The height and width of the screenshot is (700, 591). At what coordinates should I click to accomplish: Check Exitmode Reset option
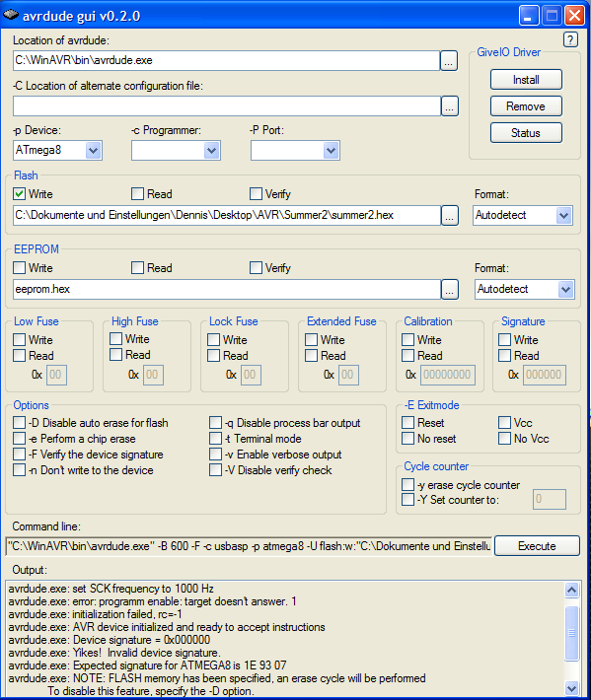(407, 422)
